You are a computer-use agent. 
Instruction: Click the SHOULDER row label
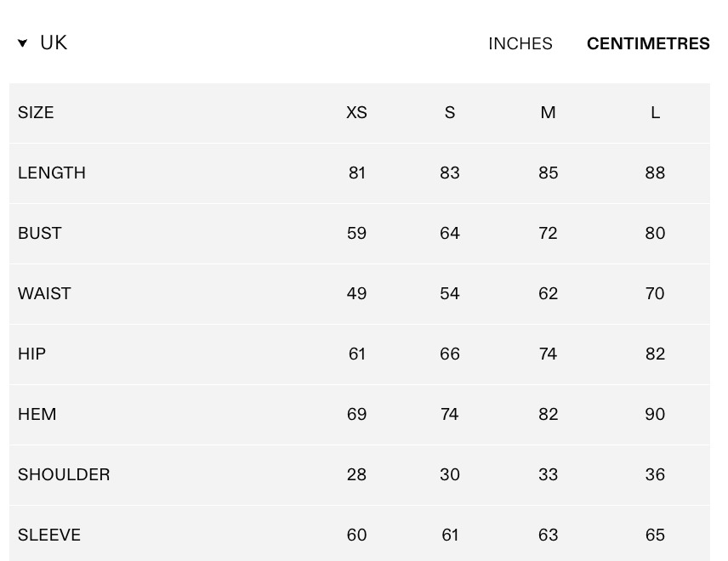[x=64, y=474]
